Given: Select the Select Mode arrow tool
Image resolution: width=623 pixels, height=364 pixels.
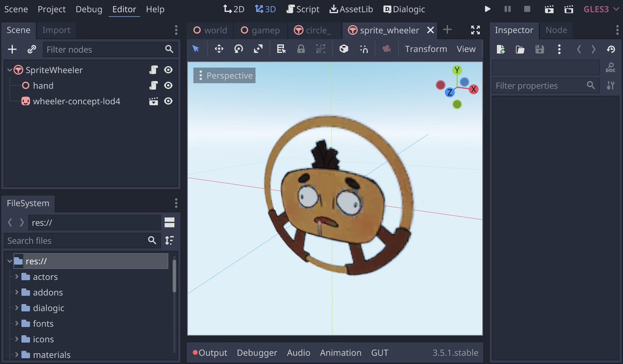Looking at the screenshot, I should click(x=196, y=49).
